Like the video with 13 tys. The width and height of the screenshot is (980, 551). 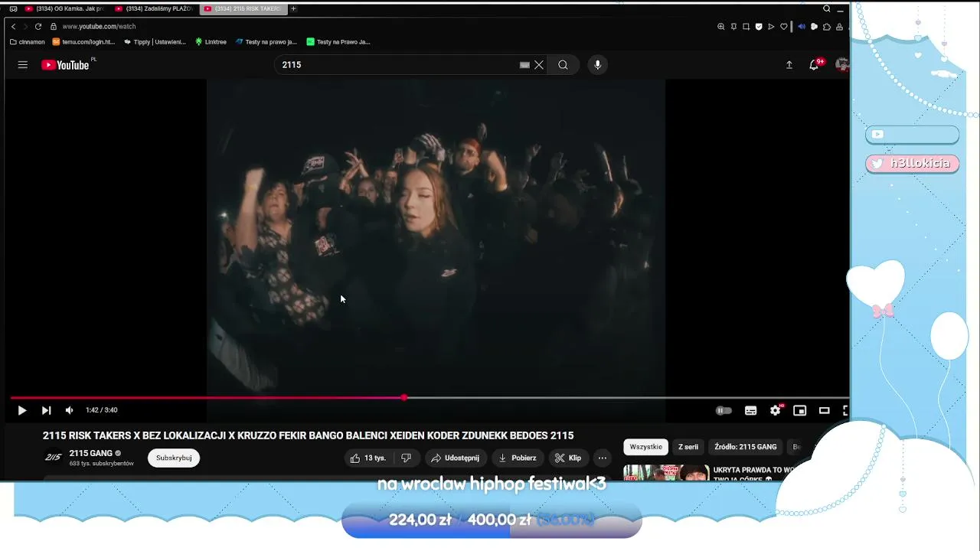pyautogui.click(x=368, y=458)
